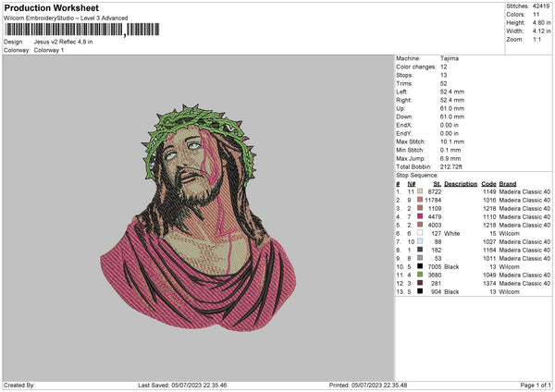
Task: Select 'Wilcom EmbroideryStudio – Level 3 Advanced' text
Action: coord(66,18)
